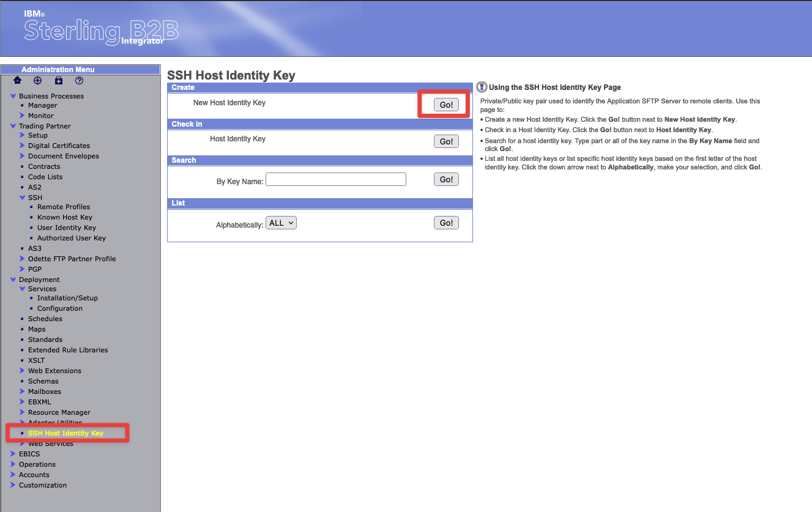Open Authorized User Key under SSH
This screenshot has width=812, height=512.
(x=72, y=238)
